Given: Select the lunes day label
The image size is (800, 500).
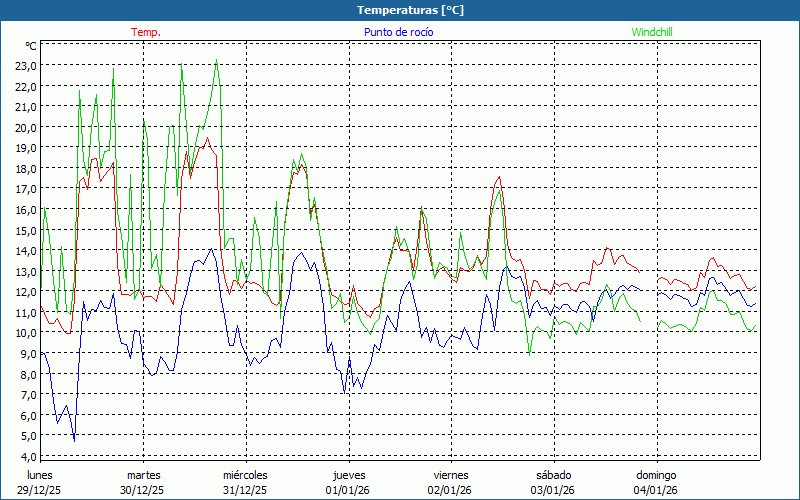Looking at the screenshot, I should click(40, 475).
